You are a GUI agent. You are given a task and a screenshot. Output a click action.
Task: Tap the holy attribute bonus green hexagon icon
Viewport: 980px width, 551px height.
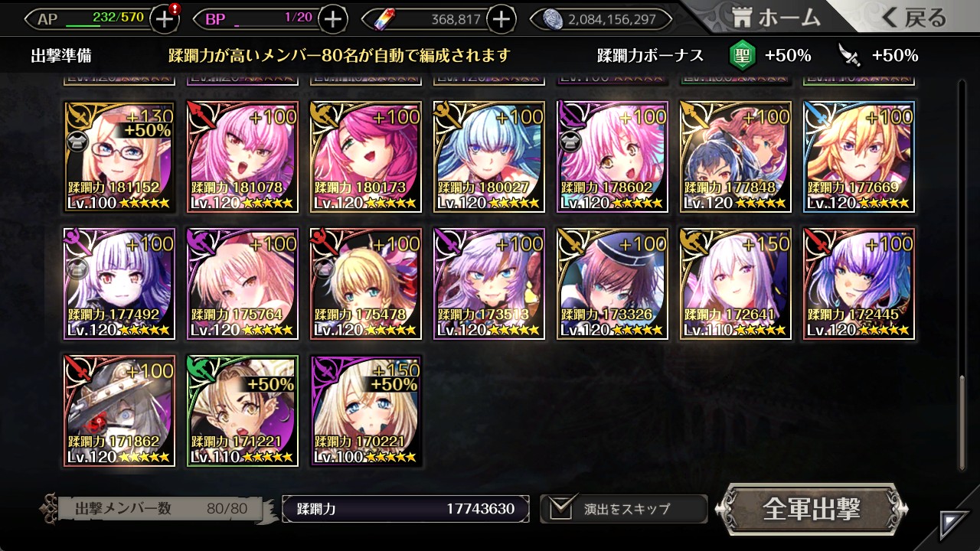(x=742, y=55)
